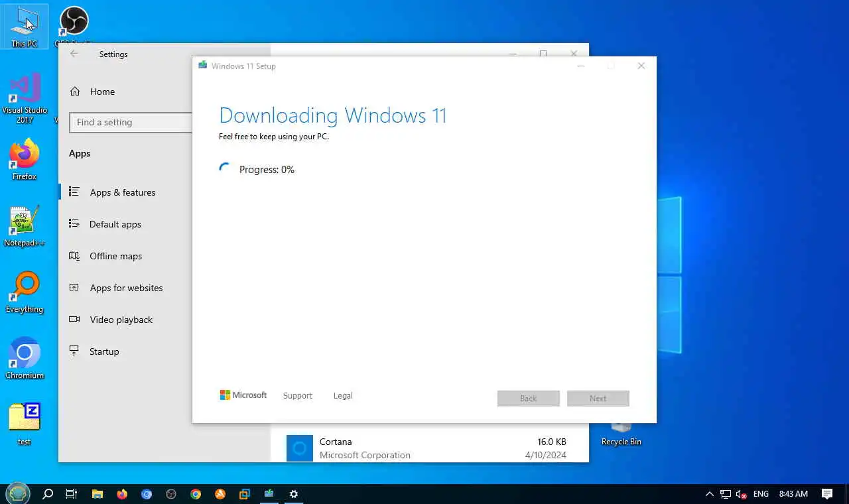Open the Start menu button
Image resolution: width=849 pixels, height=504 pixels.
pyautogui.click(x=18, y=494)
